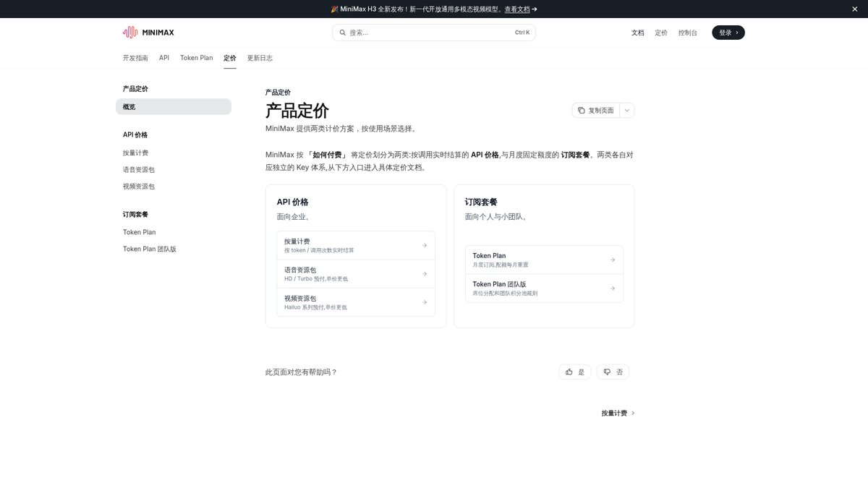Click the text 面向个人与小团队。
The image size is (868, 488).
[x=495, y=217]
